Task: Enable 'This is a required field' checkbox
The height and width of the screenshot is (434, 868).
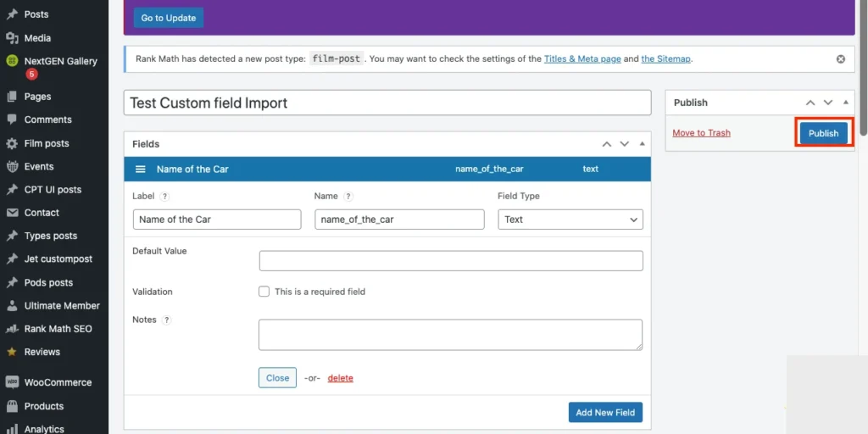Action: tap(264, 292)
